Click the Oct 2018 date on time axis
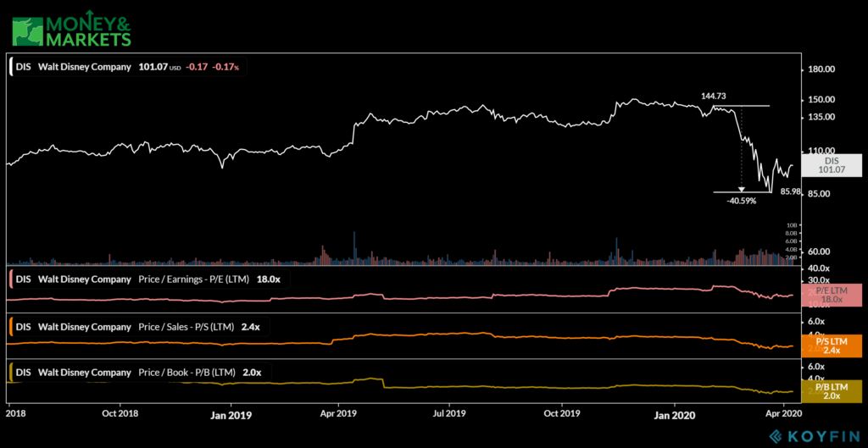Viewport: 868px width, 448px height. coord(120,414)
